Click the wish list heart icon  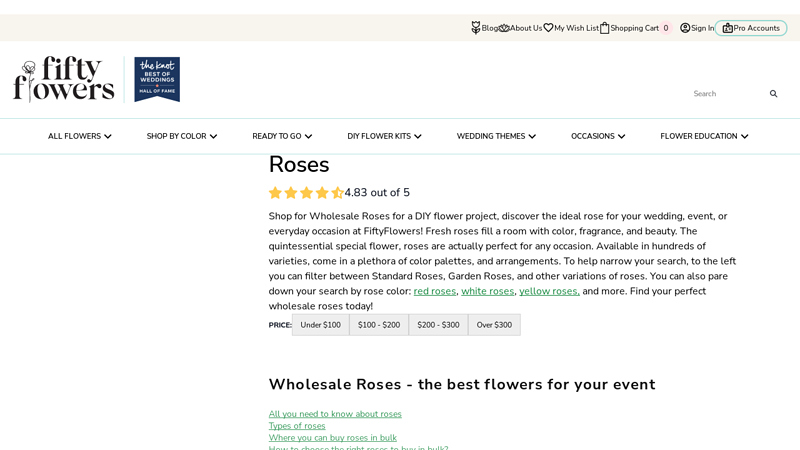click(548, 28)
